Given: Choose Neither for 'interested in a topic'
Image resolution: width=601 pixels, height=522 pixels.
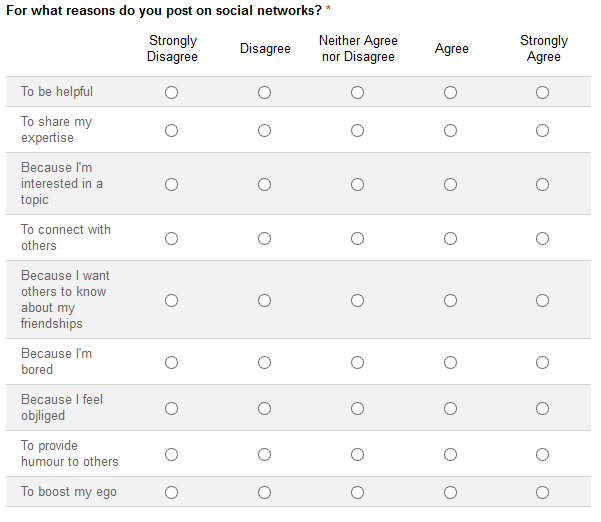Looking at the screenshot, I should click(x=357, y=184).
